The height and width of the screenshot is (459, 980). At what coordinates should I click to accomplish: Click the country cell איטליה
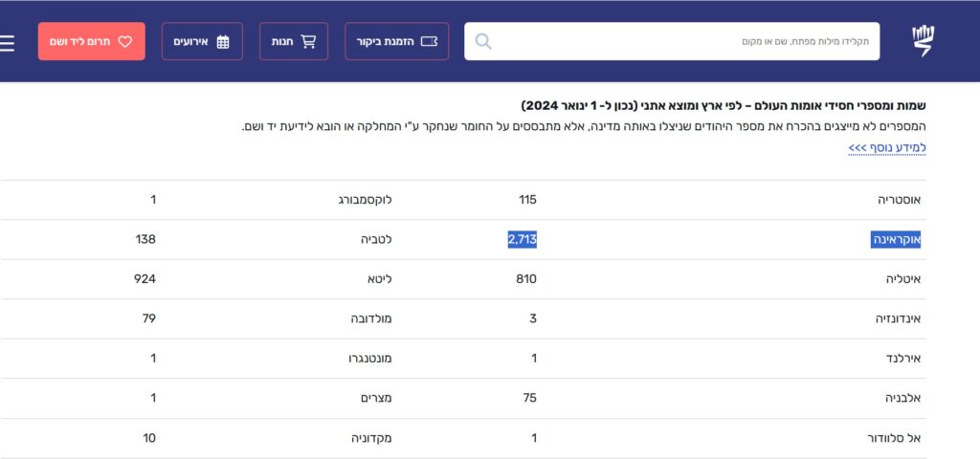903,279
